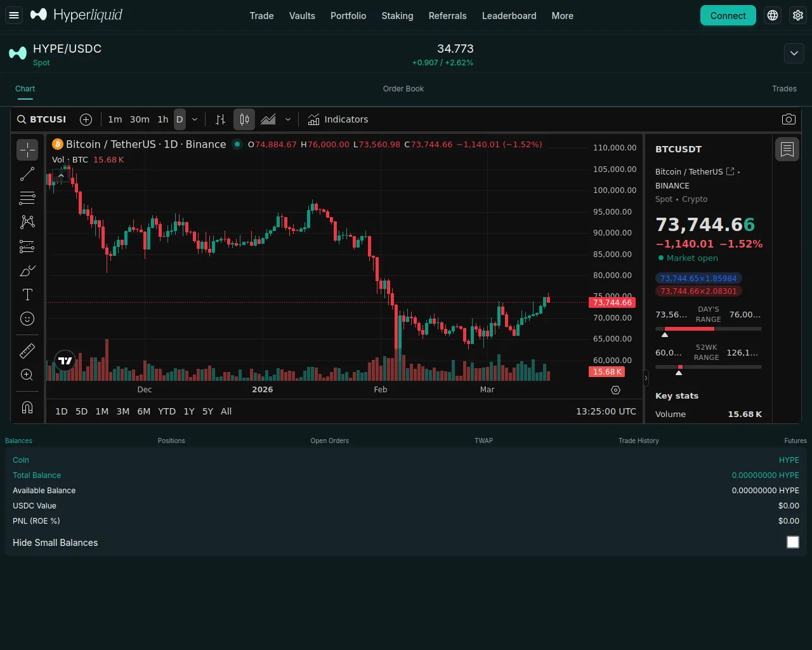Take a chart snapshot with camera icon
This screenshot has width=812, height=650.
(789, 119)
